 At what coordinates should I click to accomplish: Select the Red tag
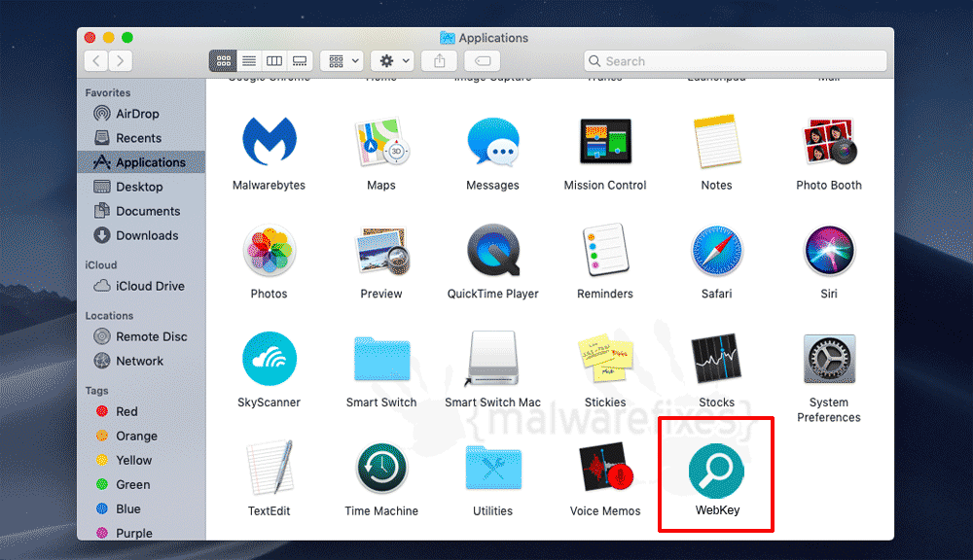[141, 411]
